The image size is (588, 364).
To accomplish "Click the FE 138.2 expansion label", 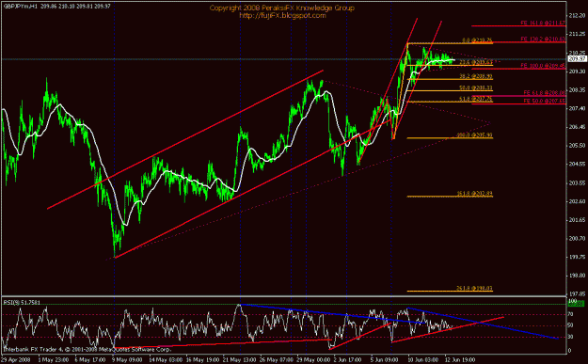I will [x=543, y=39].
